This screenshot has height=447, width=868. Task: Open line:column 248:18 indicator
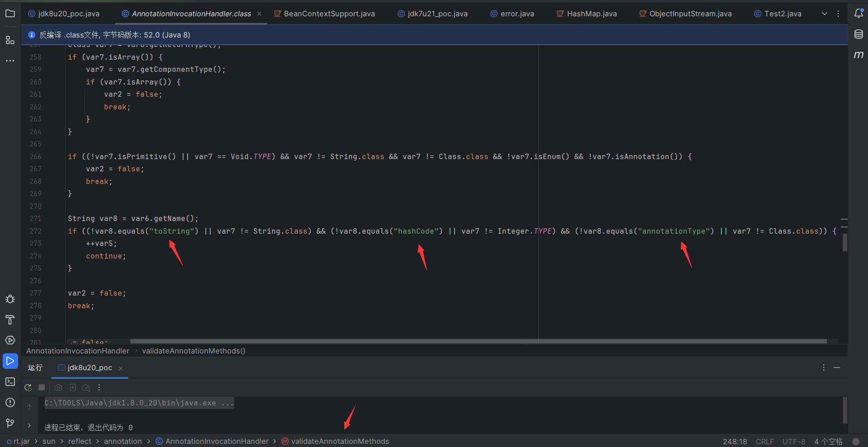(735, 442)
